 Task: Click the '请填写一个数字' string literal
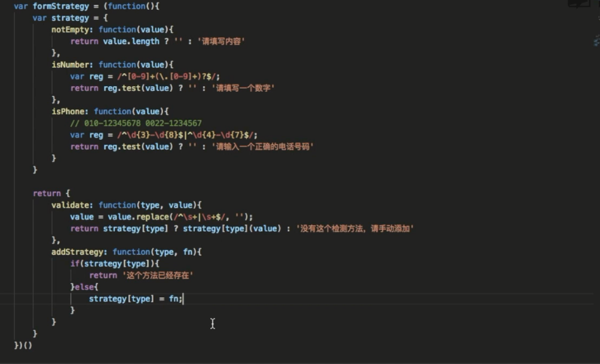pyautogui.click(x=243, y=88)
